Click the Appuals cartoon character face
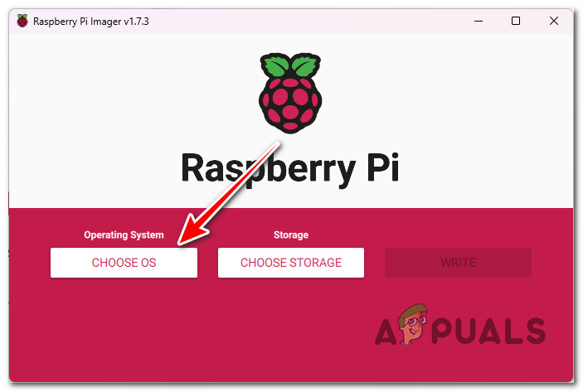 pyautogui.click(x=412, y=323)
